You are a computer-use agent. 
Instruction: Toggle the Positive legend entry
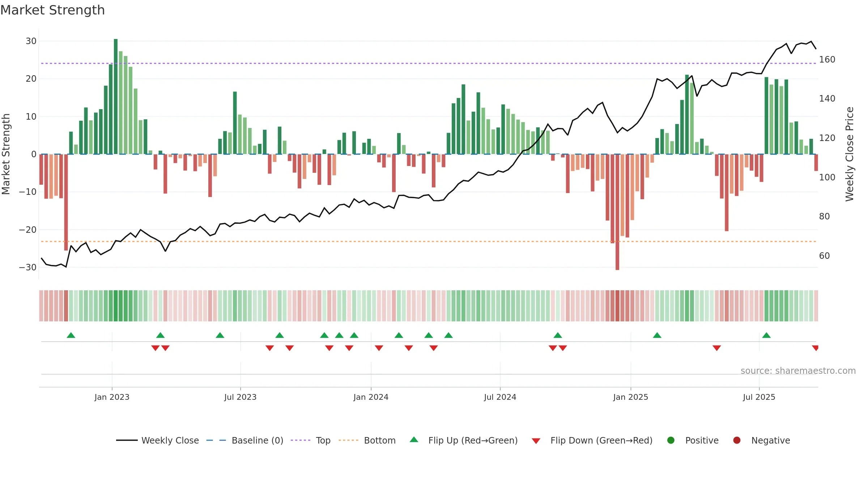click(x=693, y=440)
